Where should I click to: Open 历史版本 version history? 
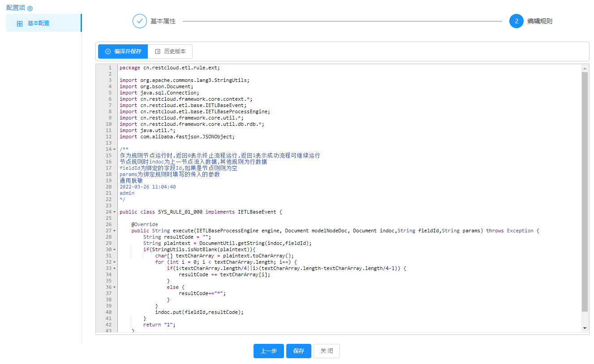(x=170, y=51)
